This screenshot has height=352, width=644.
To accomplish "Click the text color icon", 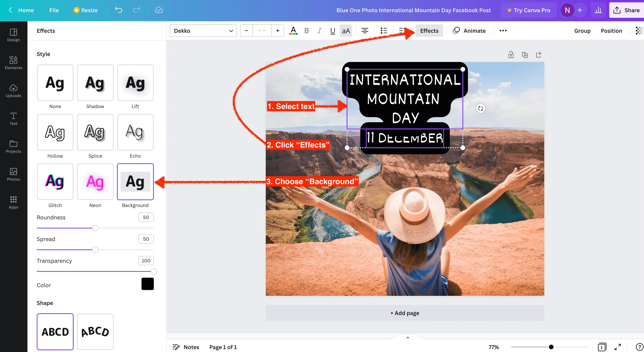I will [x=293, y=31].
